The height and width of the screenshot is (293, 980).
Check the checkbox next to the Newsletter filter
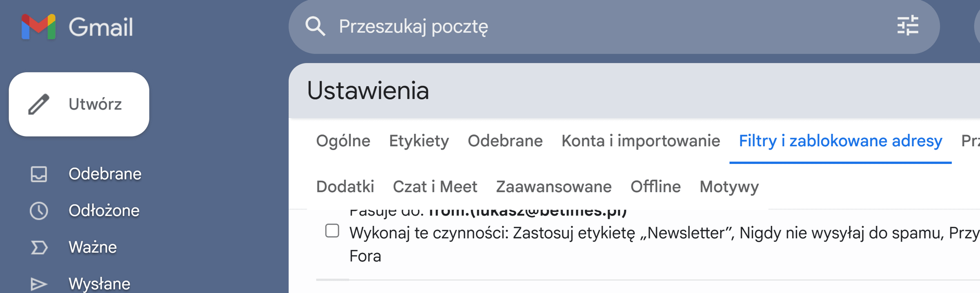coord(332,231)
